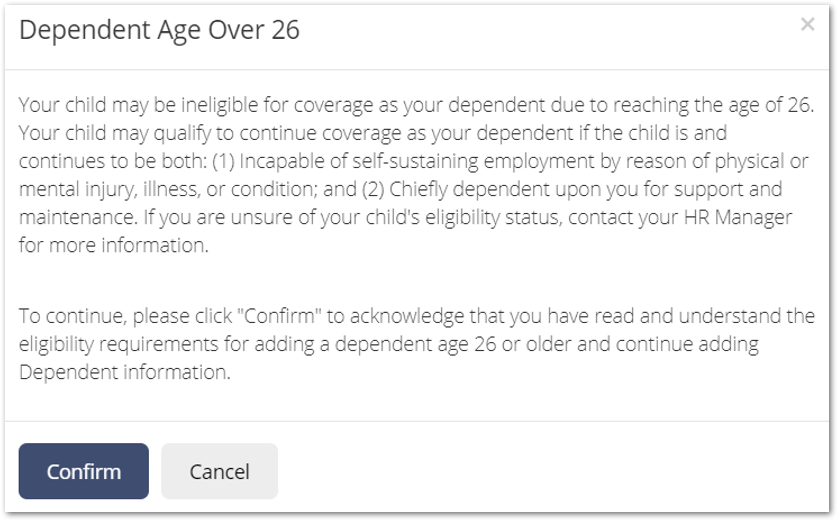Cancel adding the over-26 dependent

(220, 471)
